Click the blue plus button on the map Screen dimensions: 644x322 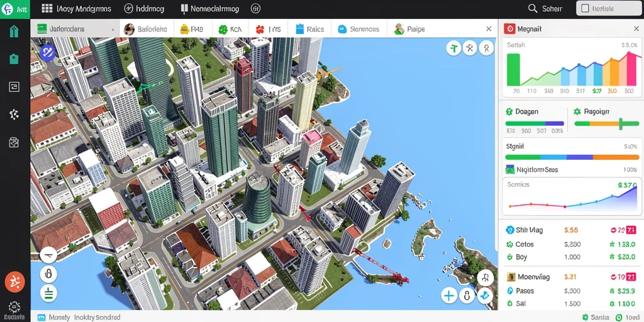tap(449, 295)
